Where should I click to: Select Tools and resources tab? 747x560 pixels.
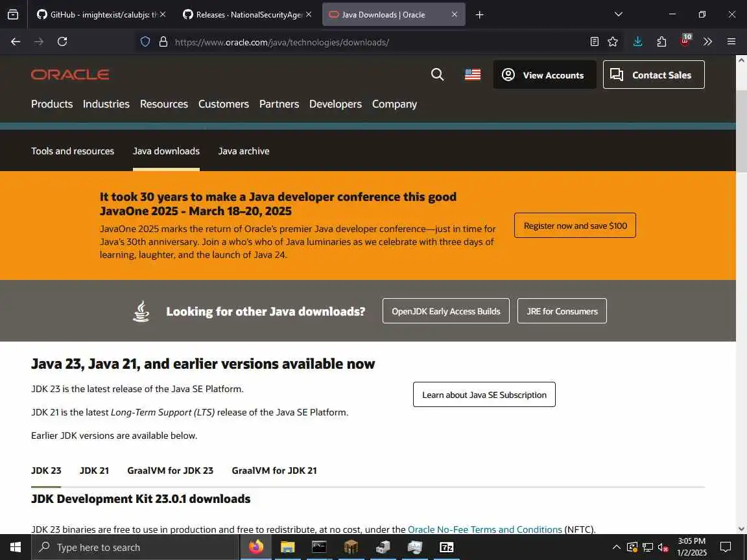[x=73, y=151]
